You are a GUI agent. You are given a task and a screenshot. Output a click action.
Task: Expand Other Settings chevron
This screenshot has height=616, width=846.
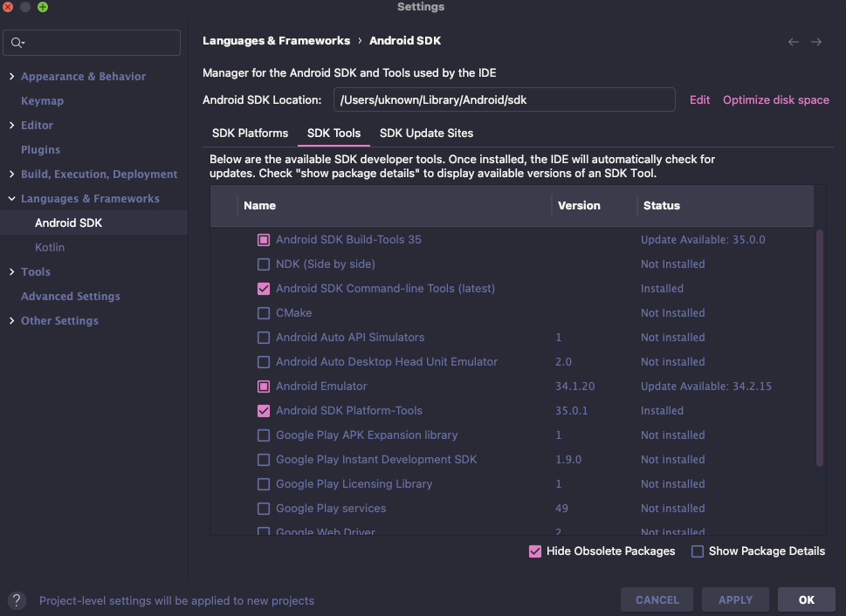pos(11,320)
